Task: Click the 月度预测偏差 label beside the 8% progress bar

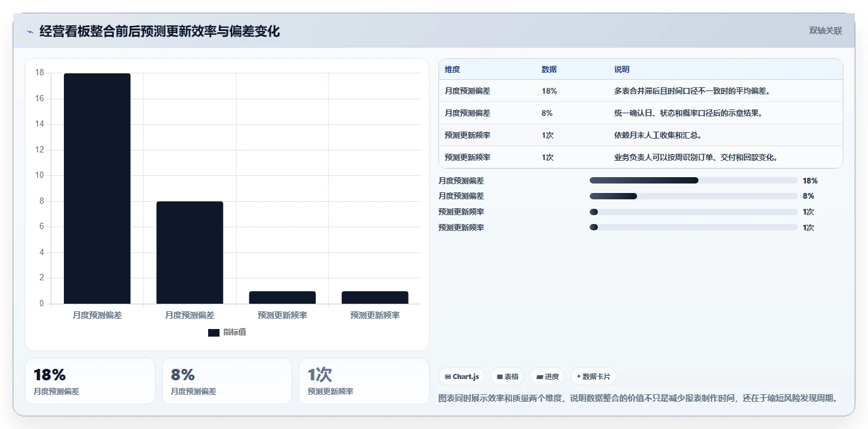Action: coord(461,196)
